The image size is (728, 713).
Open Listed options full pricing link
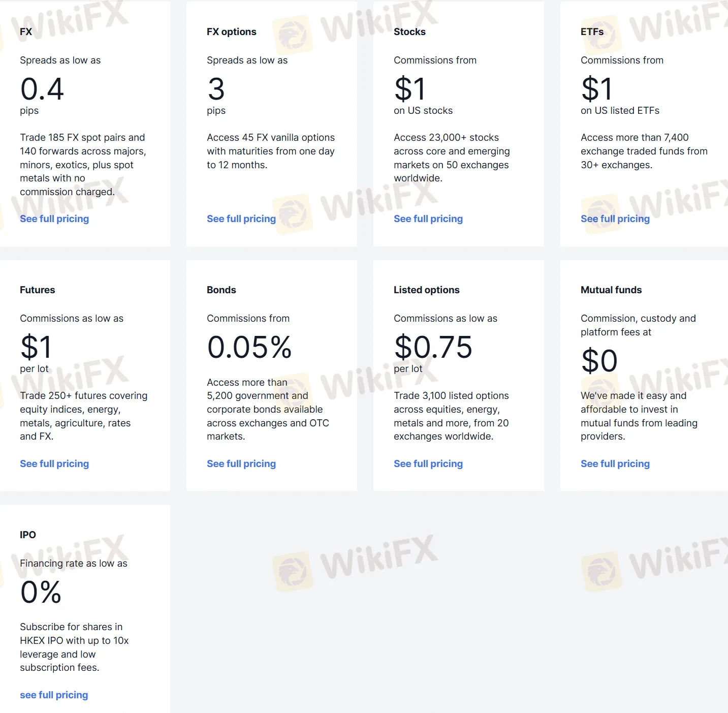[428, 463]
